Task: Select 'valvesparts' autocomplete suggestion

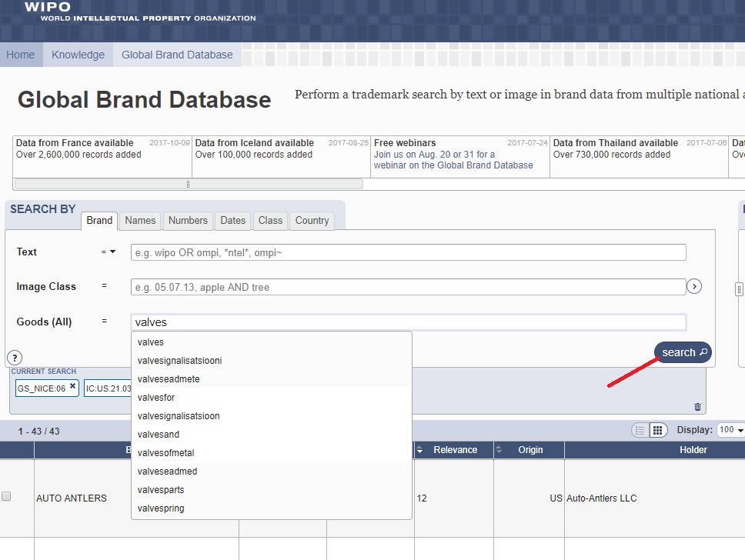Action: click(x=161, y=490)
